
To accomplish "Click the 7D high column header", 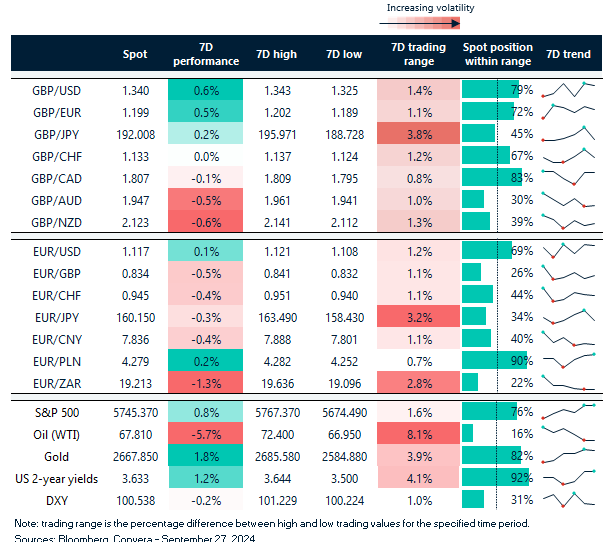I will coord(276,54).
